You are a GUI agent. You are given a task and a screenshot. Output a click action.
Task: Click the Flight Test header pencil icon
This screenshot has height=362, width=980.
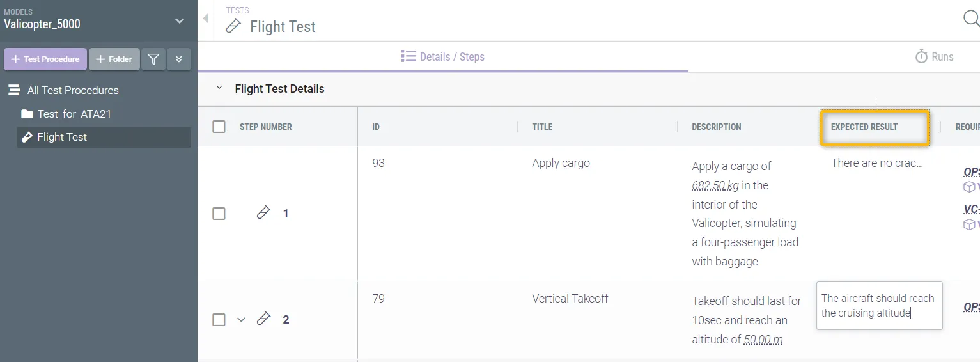point(234,26)
